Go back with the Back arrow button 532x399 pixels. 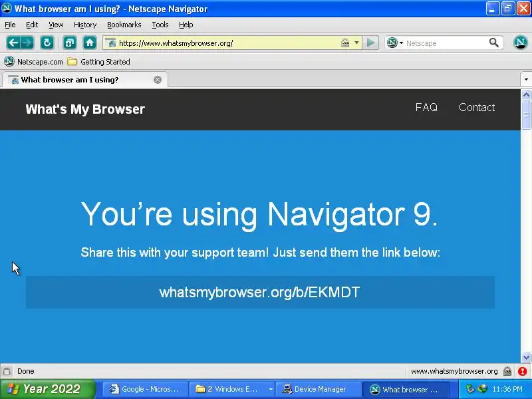pos(13,43)
